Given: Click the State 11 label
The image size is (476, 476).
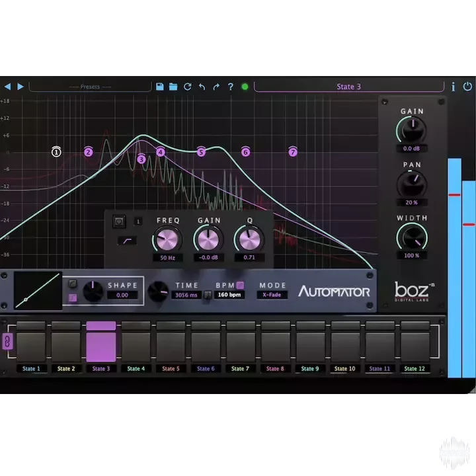Looking at the screenshot, I should pos(379,368).
